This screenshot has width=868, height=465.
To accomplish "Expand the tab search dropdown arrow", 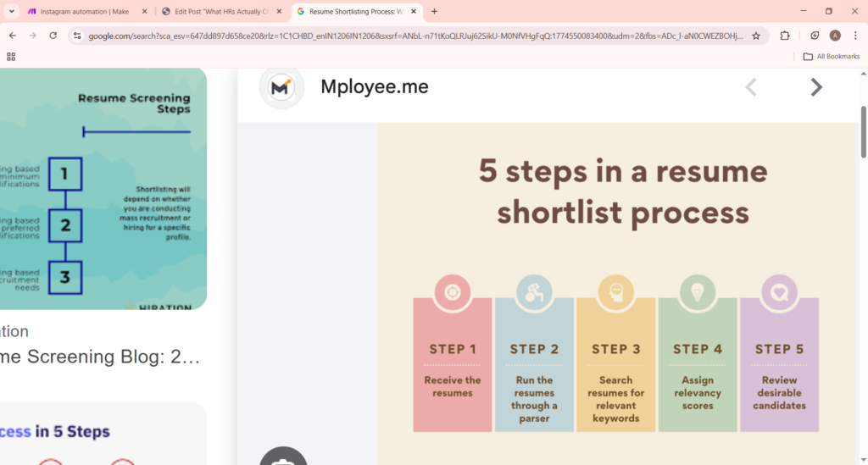I will [12, 12].
